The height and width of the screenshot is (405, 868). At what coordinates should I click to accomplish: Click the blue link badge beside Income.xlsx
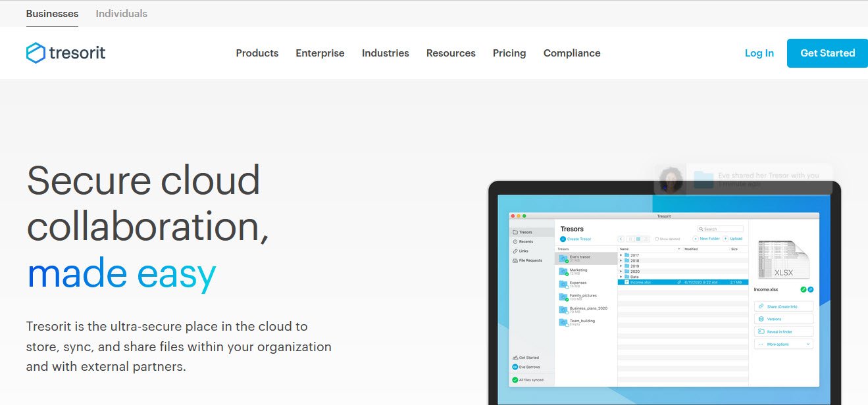point(811,289)
